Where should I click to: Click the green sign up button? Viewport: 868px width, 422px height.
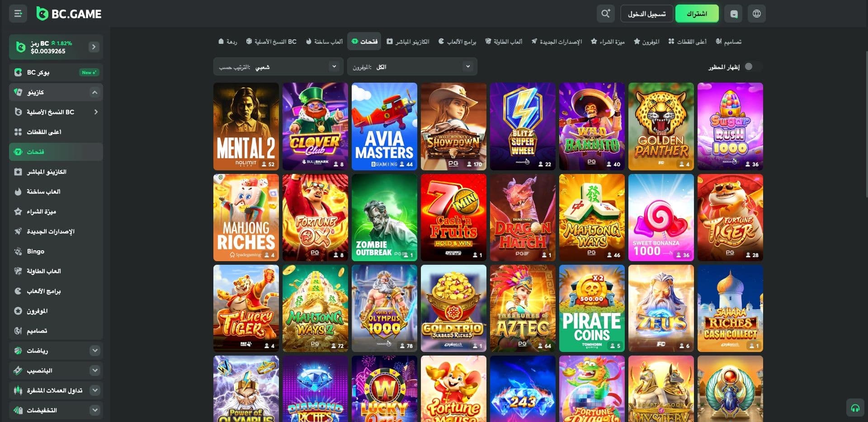[697, 14]
